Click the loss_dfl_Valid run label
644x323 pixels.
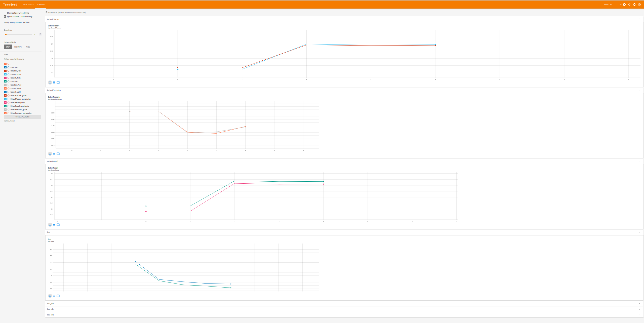(x=16, y=92)
